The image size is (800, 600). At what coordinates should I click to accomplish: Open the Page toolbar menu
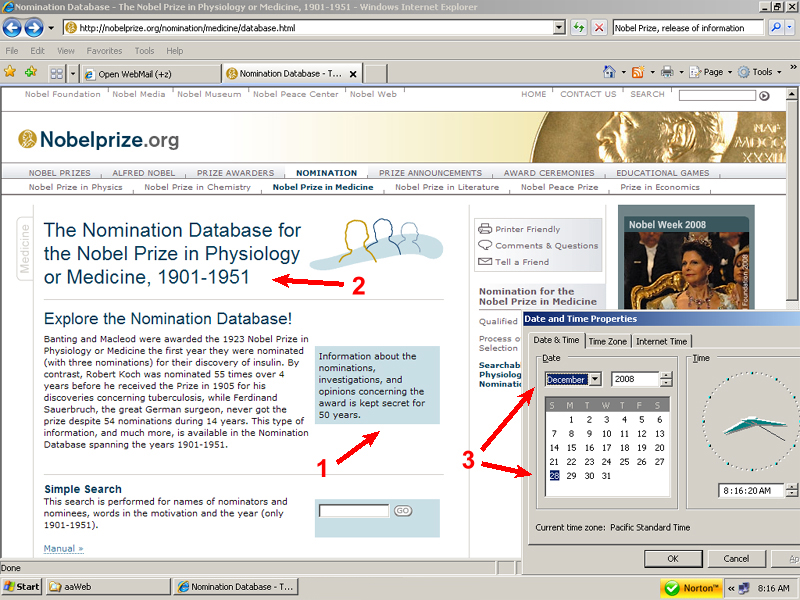(711, 72)
